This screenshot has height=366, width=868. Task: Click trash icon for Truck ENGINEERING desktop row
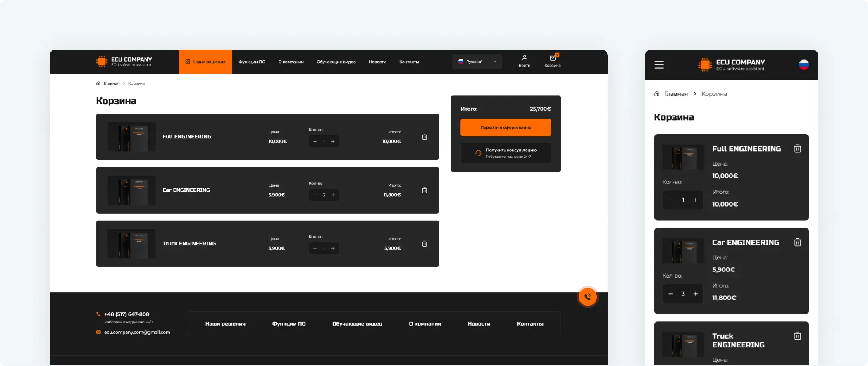[x=424, y=244]
